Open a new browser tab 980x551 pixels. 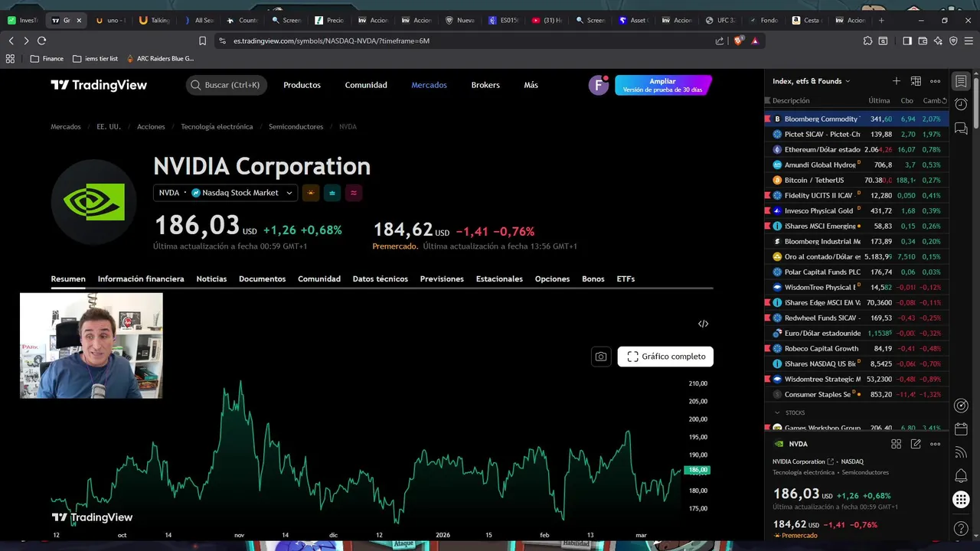(881, 20)
